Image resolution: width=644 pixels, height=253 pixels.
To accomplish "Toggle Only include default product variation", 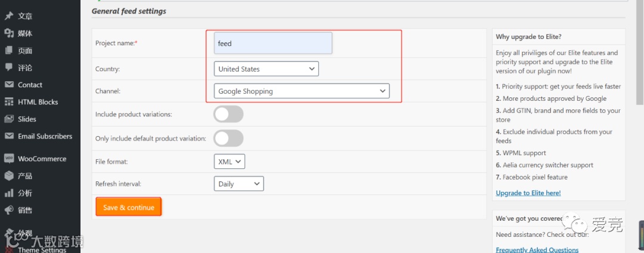I will point(228,138).
